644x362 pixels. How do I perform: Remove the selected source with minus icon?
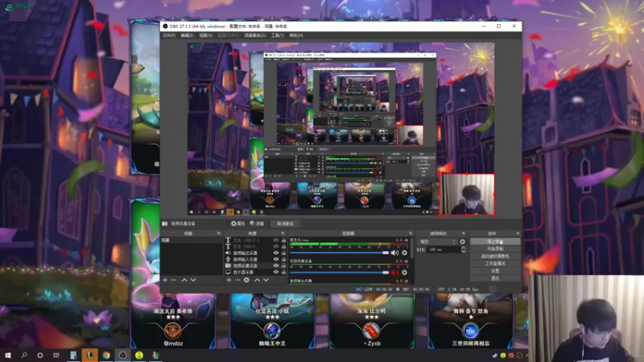tap(237, 280)
